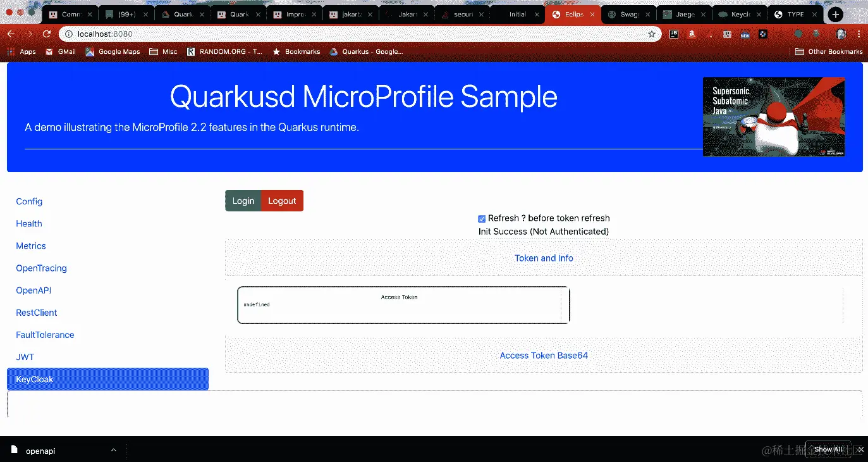The height and width of the screenshot is (462, 868).
Task: Open the Access Token Base64 link
Action: 544,356
